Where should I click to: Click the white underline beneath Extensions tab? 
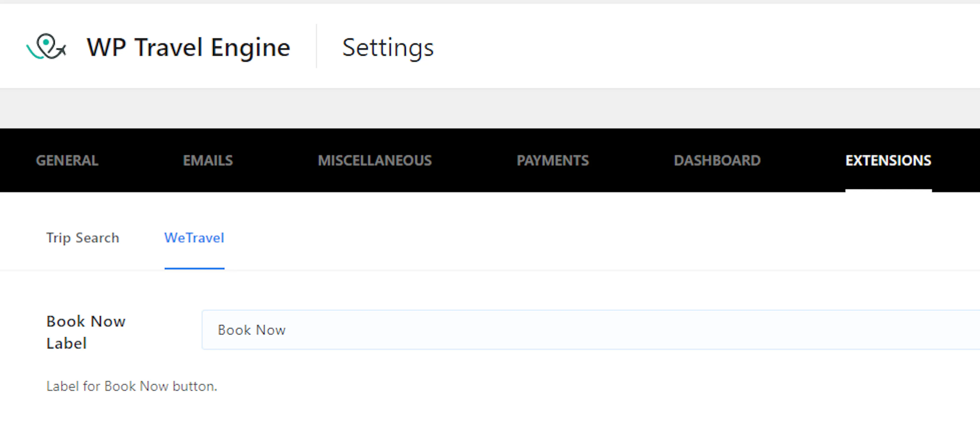click(888, 191)
